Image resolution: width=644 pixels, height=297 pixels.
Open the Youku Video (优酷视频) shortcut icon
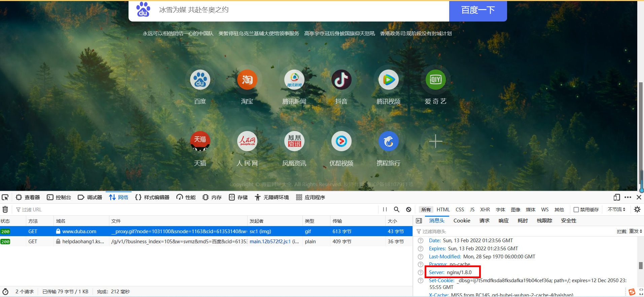[342, 141]
